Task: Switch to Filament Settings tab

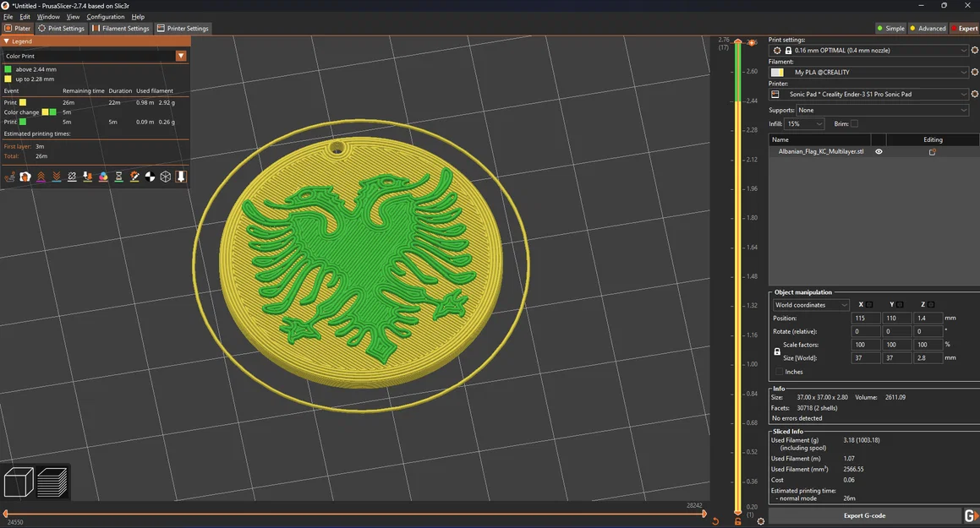Action: coord(121,28)
